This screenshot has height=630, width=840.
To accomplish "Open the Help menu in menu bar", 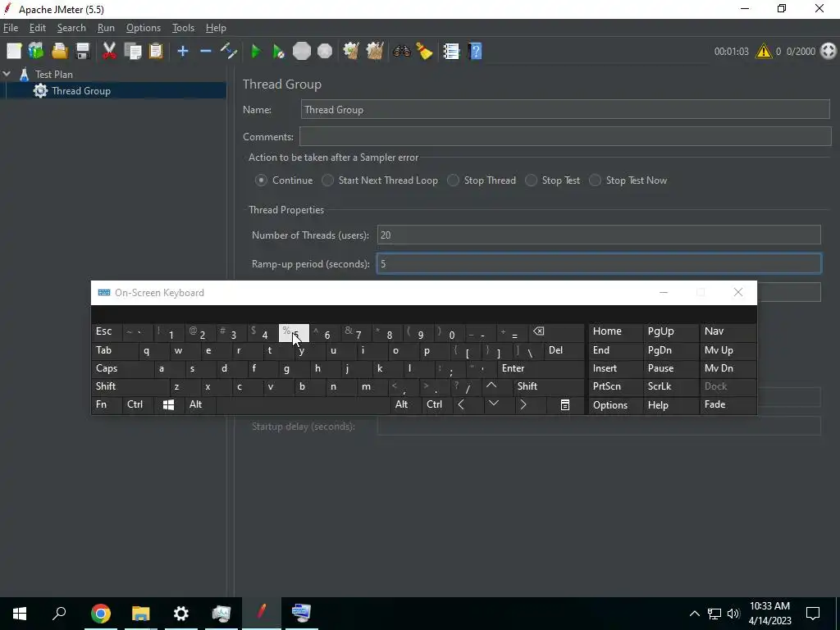I will point(216,28).
